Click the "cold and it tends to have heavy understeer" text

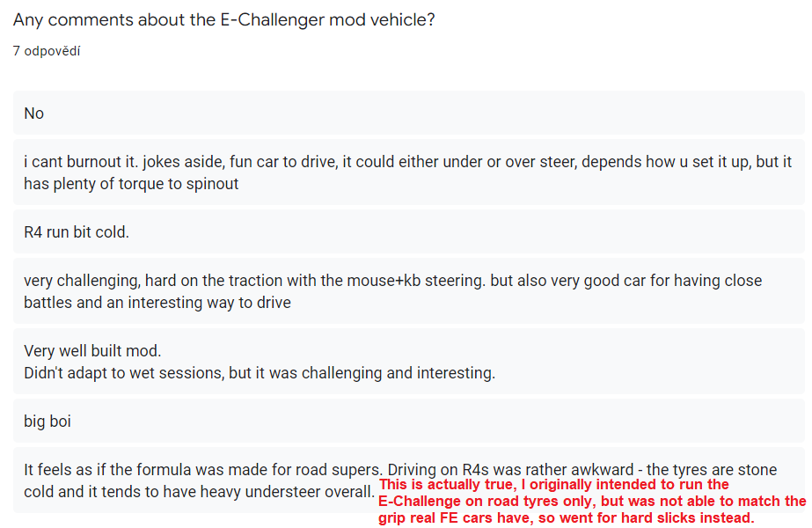click(200, 492)
